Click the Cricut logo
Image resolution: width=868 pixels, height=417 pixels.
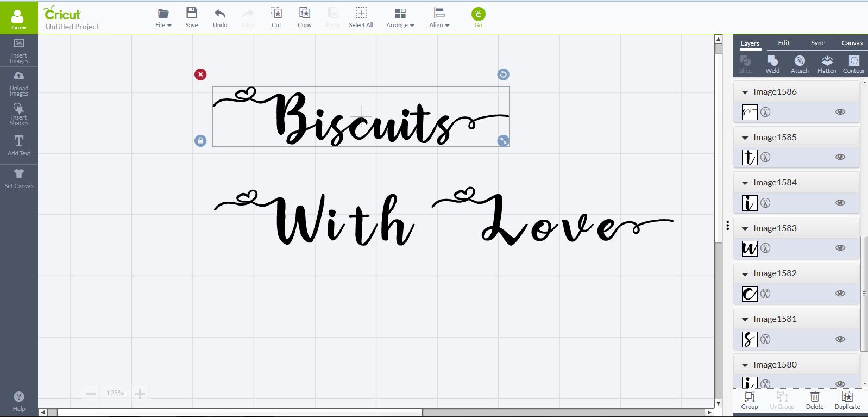(x=62, y=13)
